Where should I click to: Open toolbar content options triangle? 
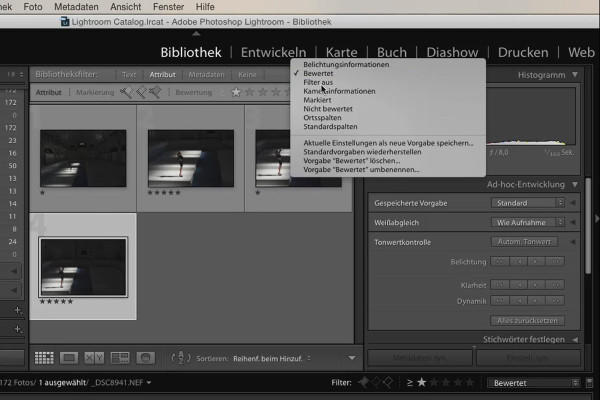click(352, 358)
